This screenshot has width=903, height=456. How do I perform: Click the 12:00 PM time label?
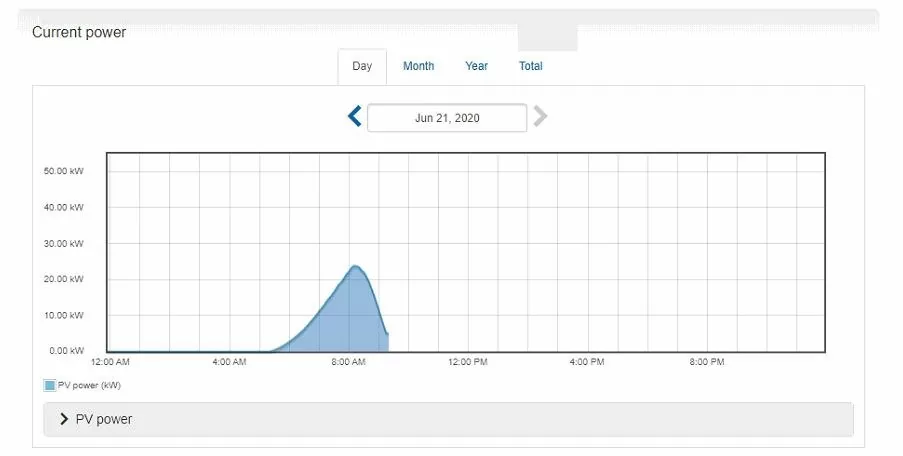tap(468, 362)
